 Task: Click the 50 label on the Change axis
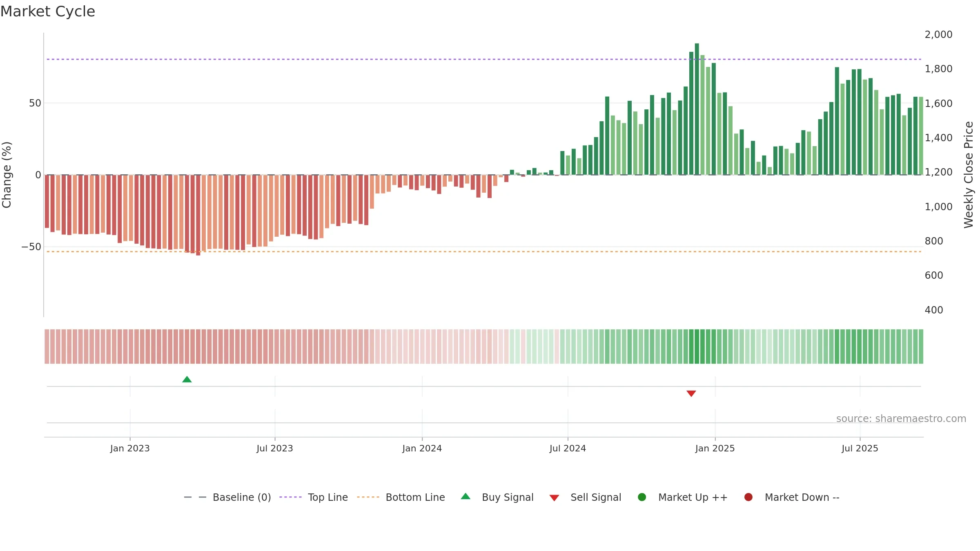[x=35, y=103]
